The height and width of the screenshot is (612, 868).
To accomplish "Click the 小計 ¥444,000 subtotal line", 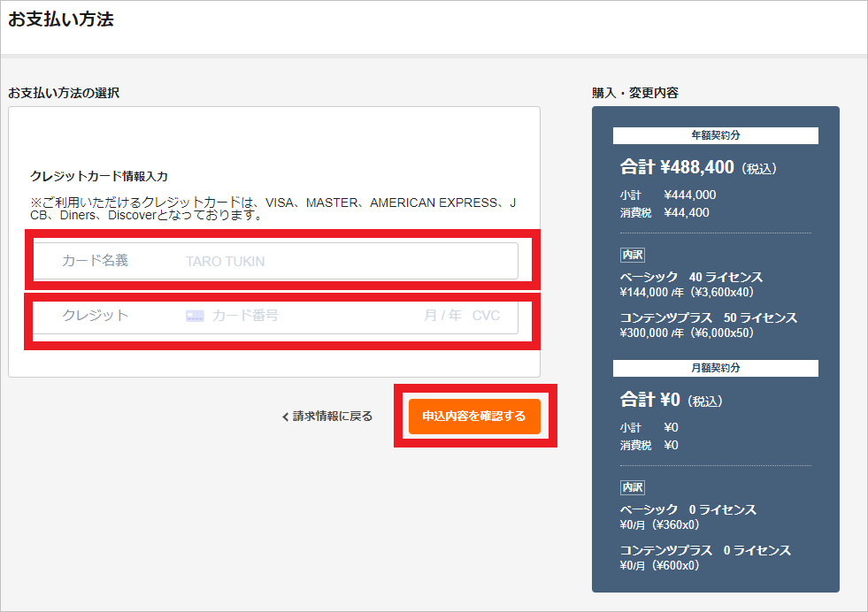I will pos(668,195).
